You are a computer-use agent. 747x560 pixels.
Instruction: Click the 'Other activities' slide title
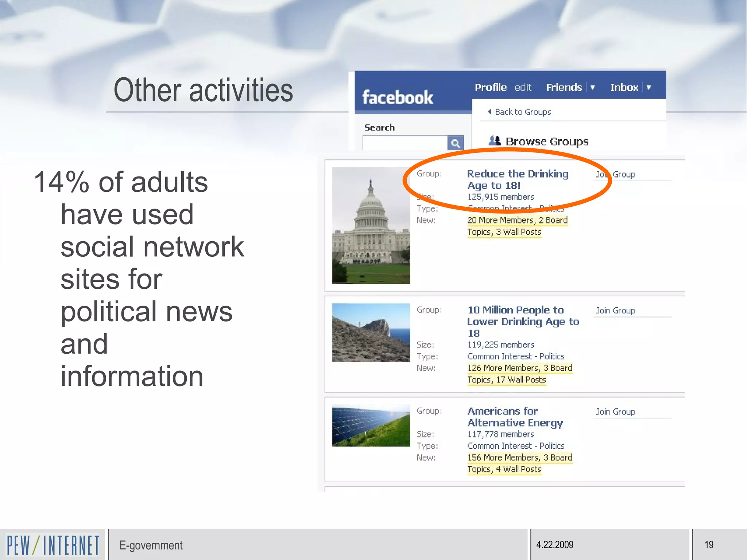(x=203, y=90)
